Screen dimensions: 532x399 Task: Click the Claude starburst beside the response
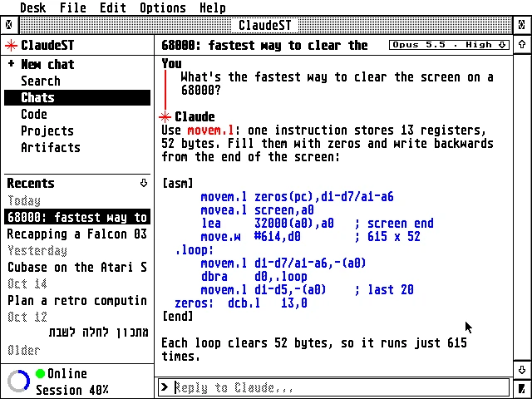pos(165,117)
